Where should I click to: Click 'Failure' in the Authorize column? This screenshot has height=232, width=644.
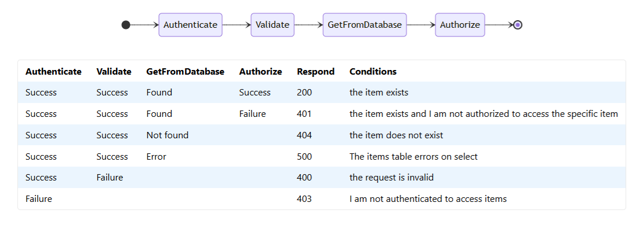click(x=253, y=114)
